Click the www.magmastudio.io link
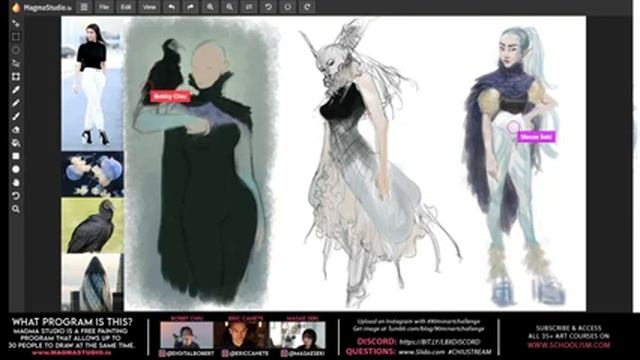The image size is (640, 360). click(x=71, y=353)
